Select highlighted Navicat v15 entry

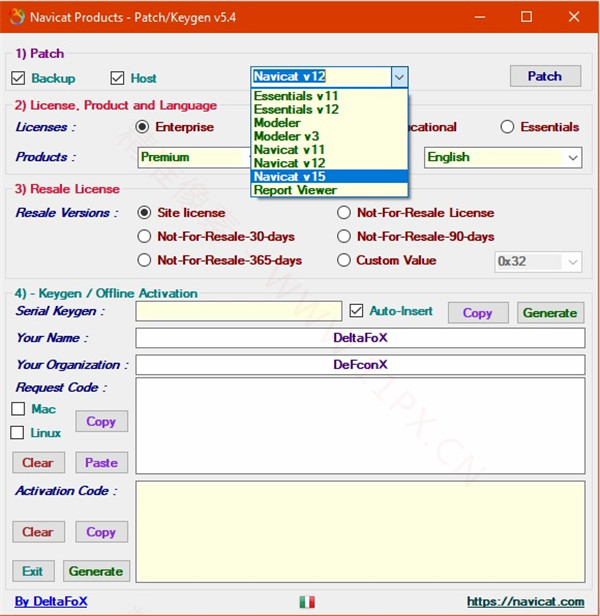(329, 176)
